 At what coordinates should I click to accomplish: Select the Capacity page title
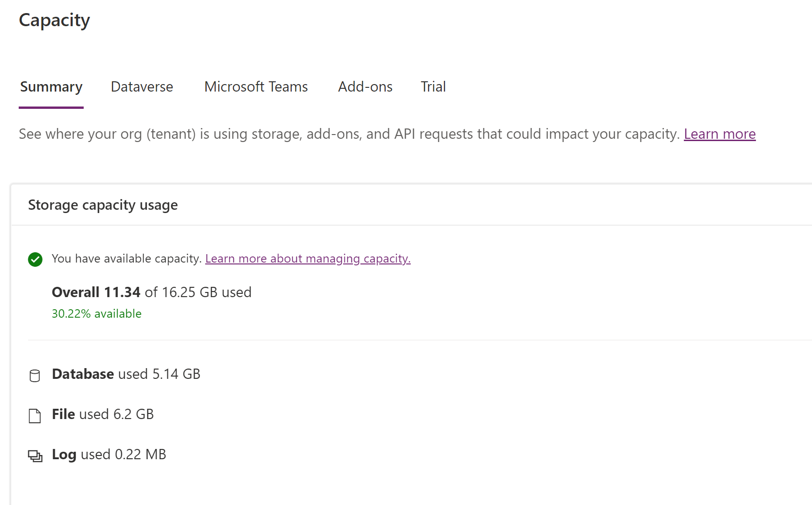[x=54, y=20]
